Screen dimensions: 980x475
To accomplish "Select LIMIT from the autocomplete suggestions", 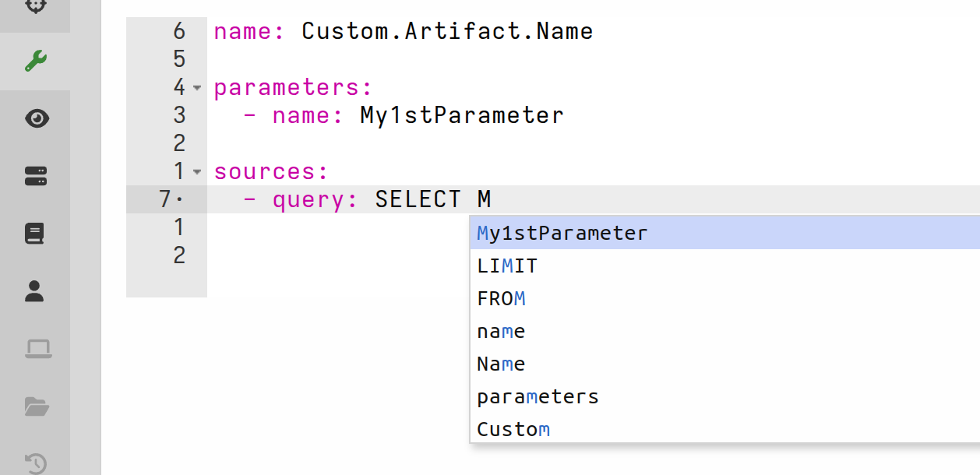I will pyautogui.click(x=507, y=266).
